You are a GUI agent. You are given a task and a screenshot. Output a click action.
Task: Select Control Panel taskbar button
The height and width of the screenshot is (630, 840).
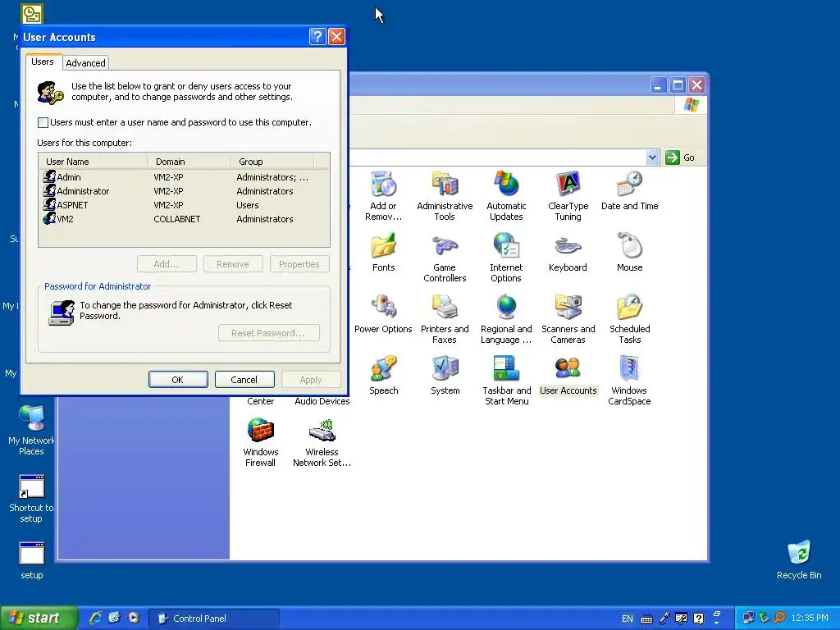tap(214, 619)
